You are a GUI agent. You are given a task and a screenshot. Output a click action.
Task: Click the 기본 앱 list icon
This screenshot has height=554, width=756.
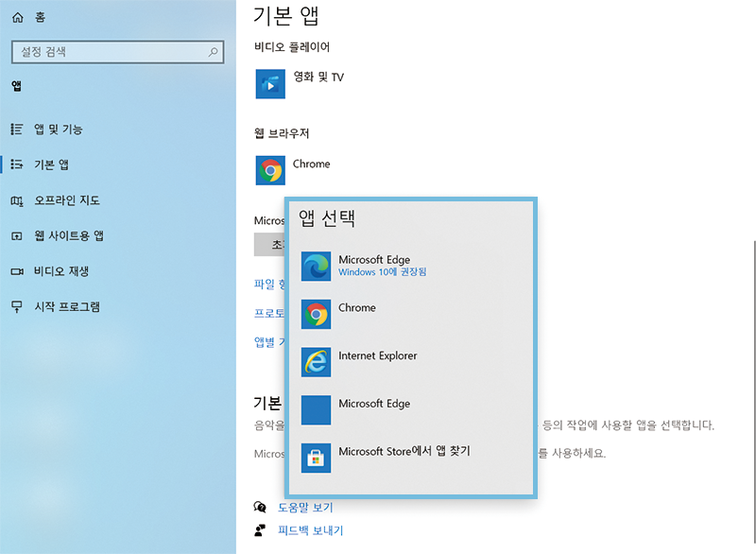17,164
